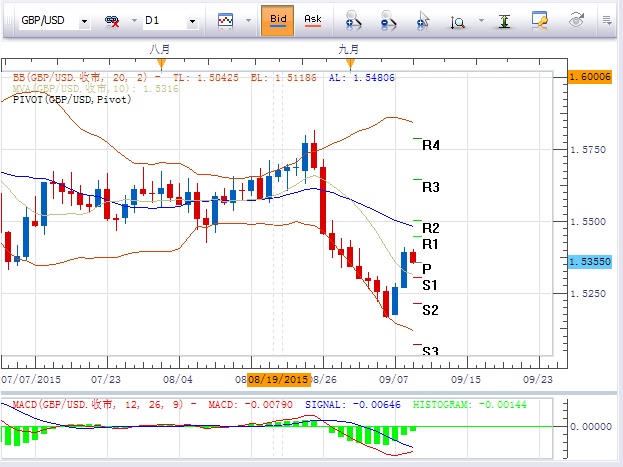Open the toolbar options overflow button
This screenshot has width=623, height=467.
(607, 20)
